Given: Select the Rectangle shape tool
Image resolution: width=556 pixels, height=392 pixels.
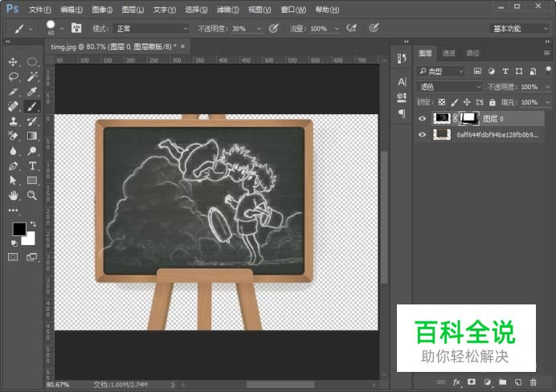Looking at the screenshot, I should (32, 181).
